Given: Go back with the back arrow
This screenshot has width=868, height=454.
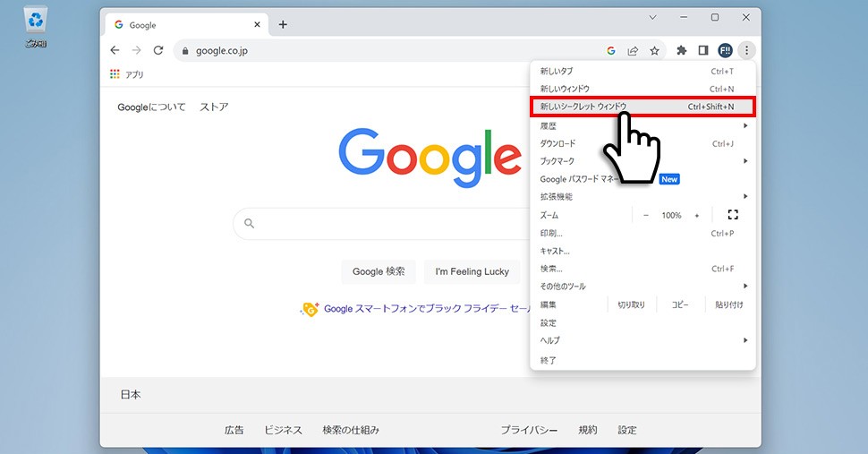Looking at the screenshot, I should pos(115,50).
